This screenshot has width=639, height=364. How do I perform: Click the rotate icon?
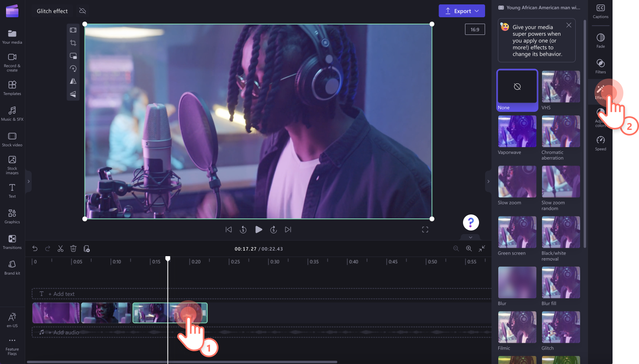tap(73, 69)
